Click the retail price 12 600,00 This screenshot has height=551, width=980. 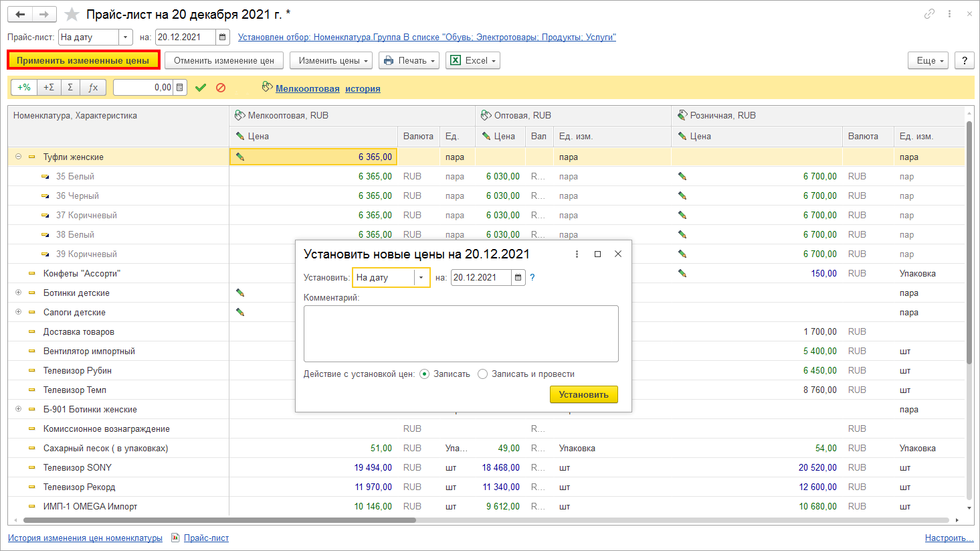pos(817,487)
